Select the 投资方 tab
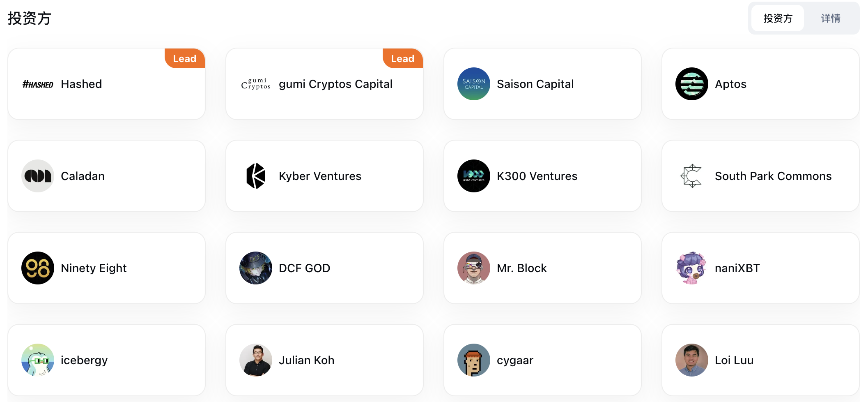Screen dimensions: 868x402 (x=778, y=18)
